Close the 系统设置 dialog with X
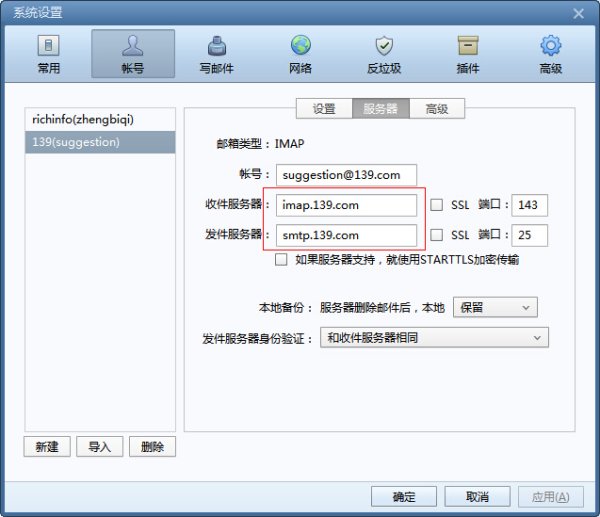 click(x=578, y=14)
